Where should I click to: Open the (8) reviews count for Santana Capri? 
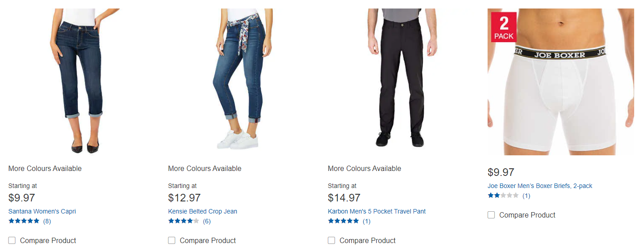[x=47, y=221]
